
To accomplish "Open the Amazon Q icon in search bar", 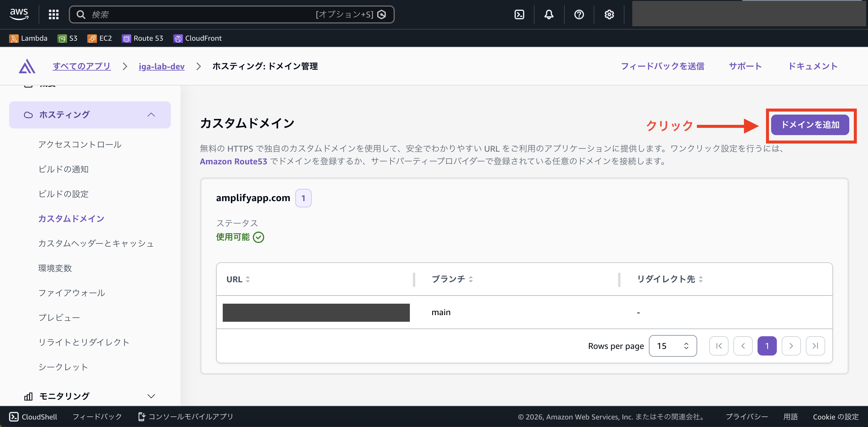I will (381, 14).
